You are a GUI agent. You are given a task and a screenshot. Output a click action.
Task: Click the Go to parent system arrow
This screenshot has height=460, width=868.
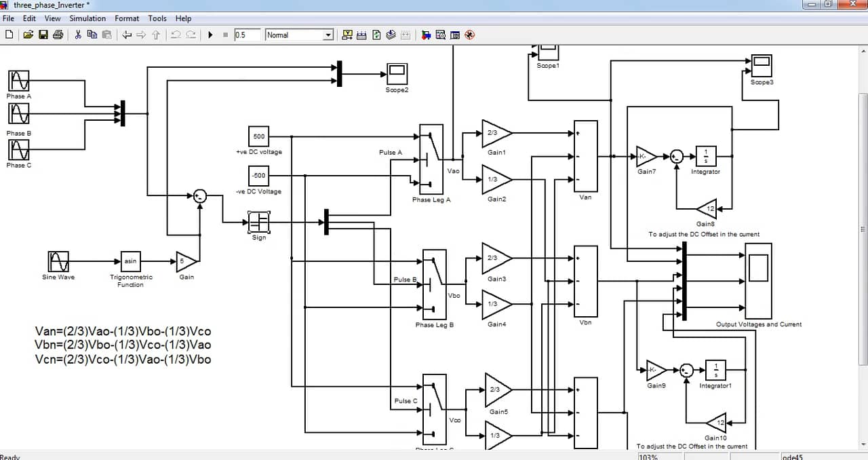coord(156,35)
